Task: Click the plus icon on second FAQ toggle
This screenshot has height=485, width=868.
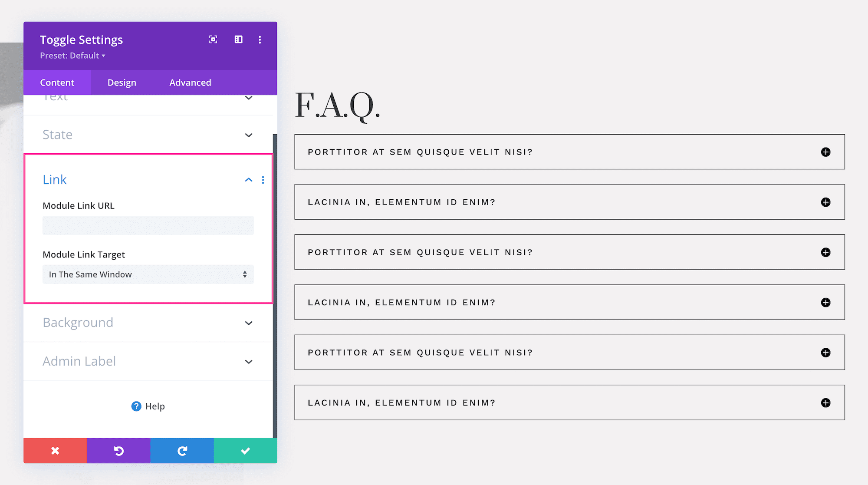Action: click(x=825, y=201)
